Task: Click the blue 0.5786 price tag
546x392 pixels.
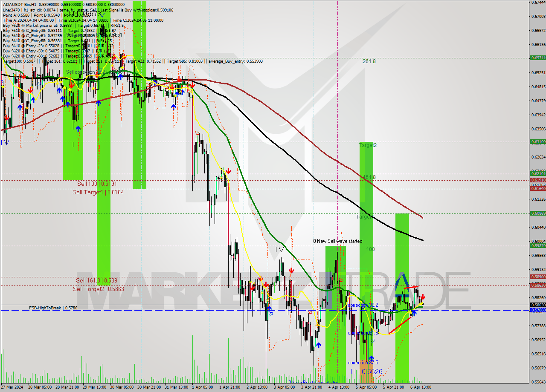Action: point(537,310)
